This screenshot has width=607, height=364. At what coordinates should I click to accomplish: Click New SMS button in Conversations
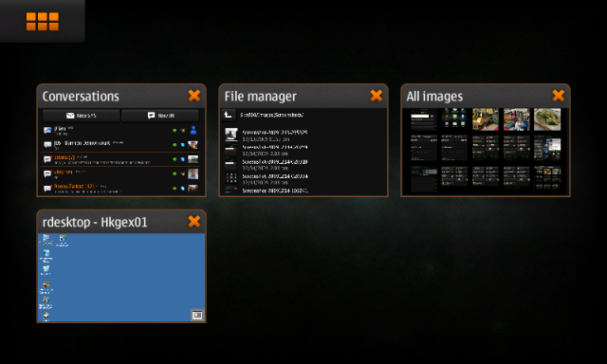[x=81, y=116]
